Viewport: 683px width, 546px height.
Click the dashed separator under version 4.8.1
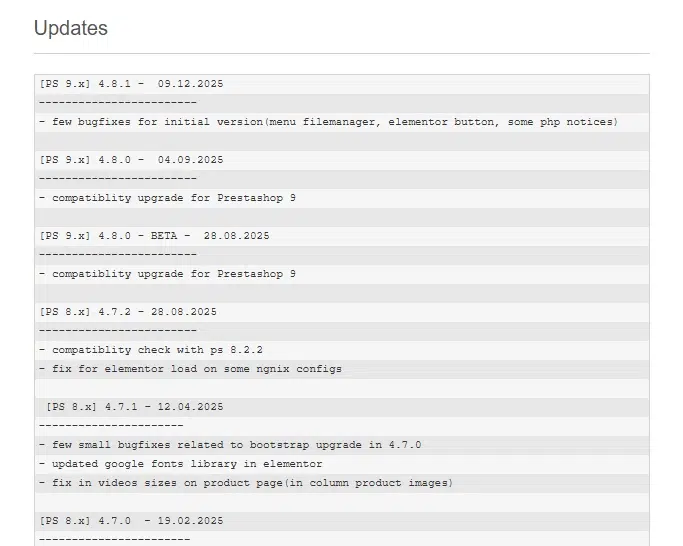click(x=117, y=103)
